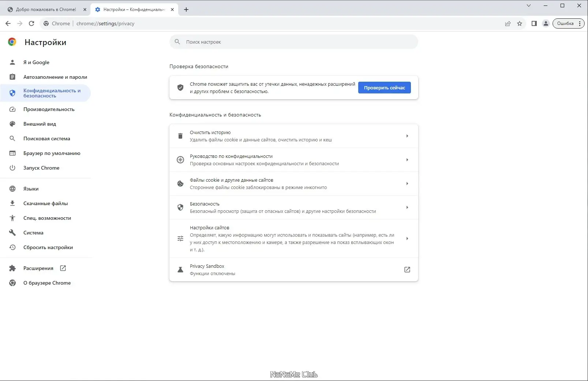The width and height of the screenshot is (588, 381).
Task: Open the side panel icon
Action: 534,23
